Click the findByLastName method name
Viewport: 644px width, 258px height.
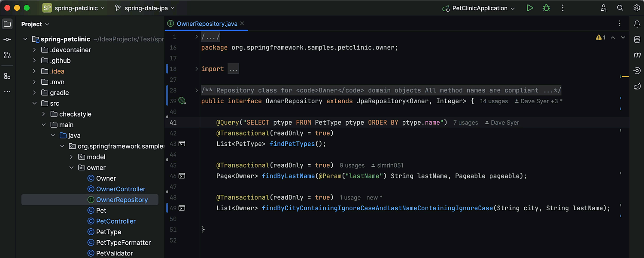pos(288,176)
